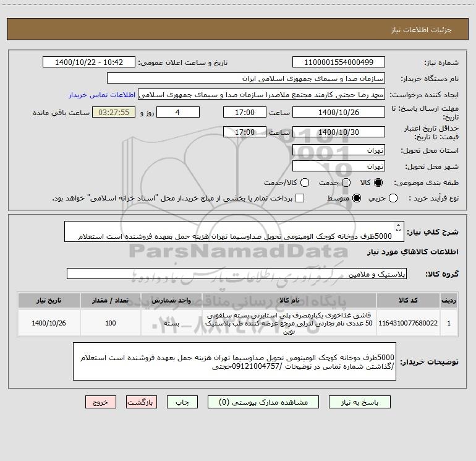The height and width of the screenshot is (461, 476).
Task: Toggle the اسناد خزانه اسلامی payment checkbox
Action: 300,198
